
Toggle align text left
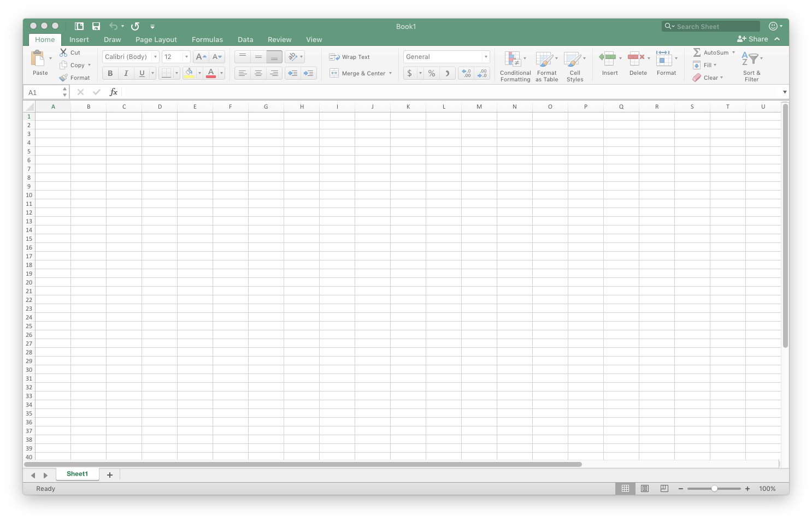pyautogui.click(x=243, y=73)
